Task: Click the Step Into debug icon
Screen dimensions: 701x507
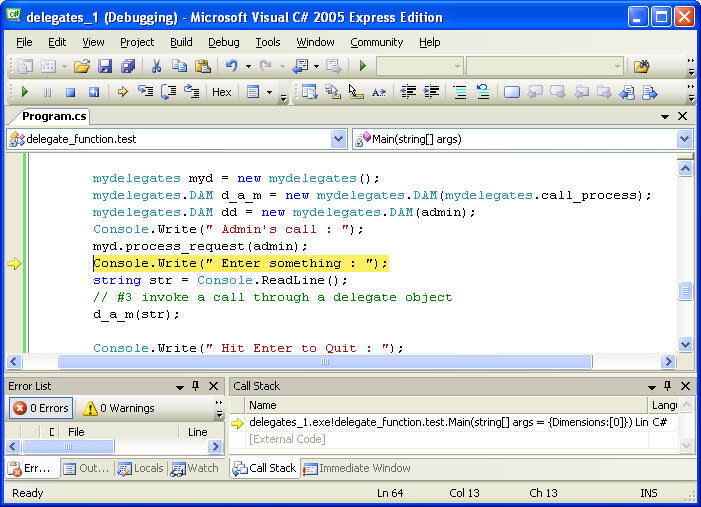Action: pyautogui.click(x=145, y=92)
